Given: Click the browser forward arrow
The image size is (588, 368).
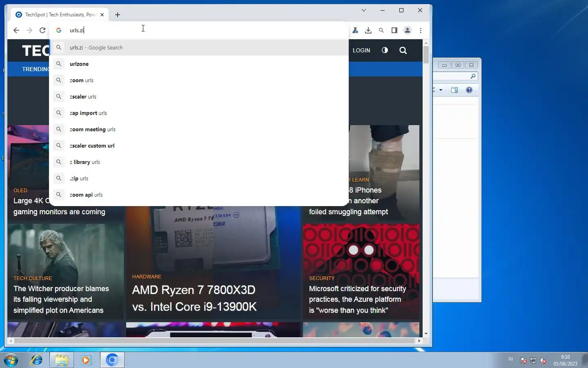Looking at the screenshot, I should pyautogui.click(x=29, y=30).
